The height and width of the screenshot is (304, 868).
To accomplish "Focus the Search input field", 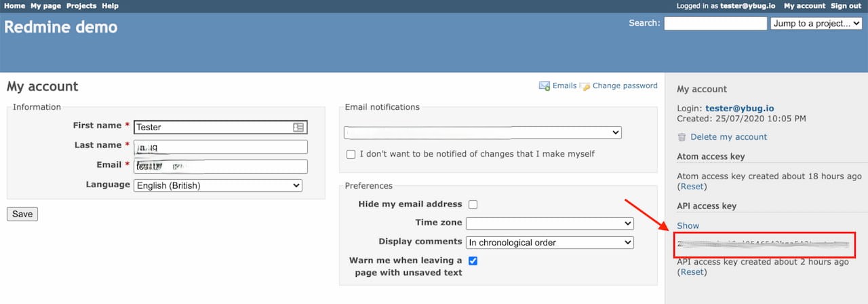I will [x=715, y=23].
